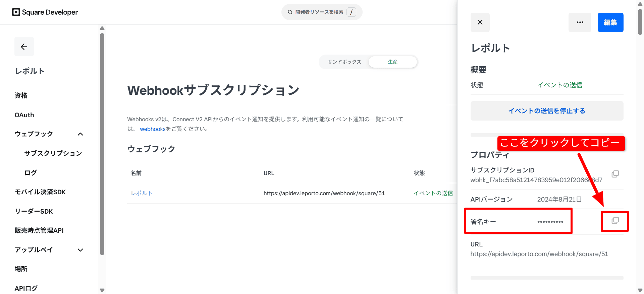
Task: Click the 編集 button
Action: [x=610, y=22]
